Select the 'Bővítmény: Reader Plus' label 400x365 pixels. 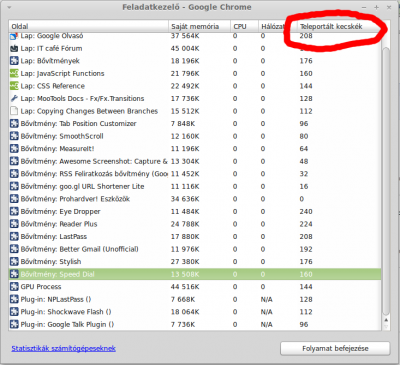coord(59,224)
